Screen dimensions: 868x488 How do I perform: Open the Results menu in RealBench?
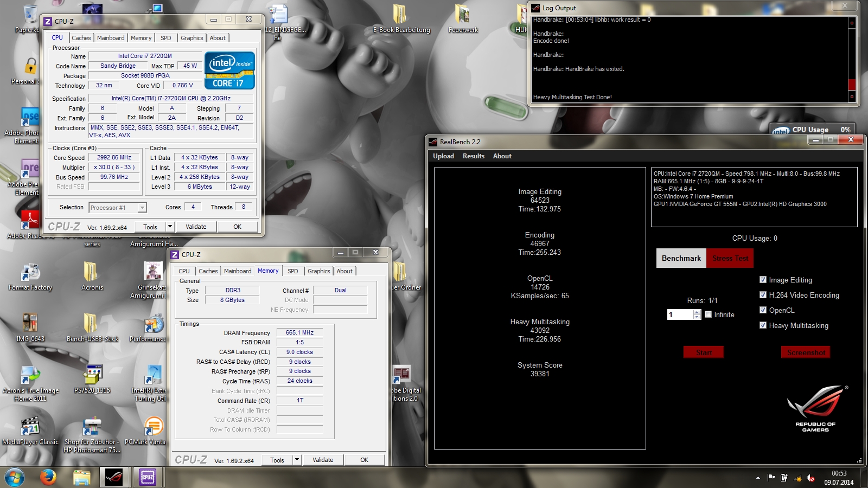pyautogui.click(x=474, y=156)
